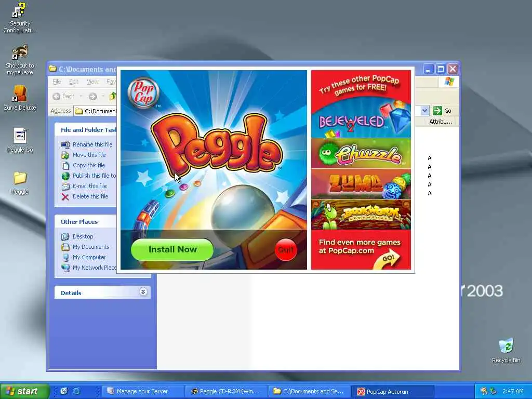Click the Explorer address field text
The height and width of the screenshot is (399, 532).
pyautogui.click(x=100, y=111)
